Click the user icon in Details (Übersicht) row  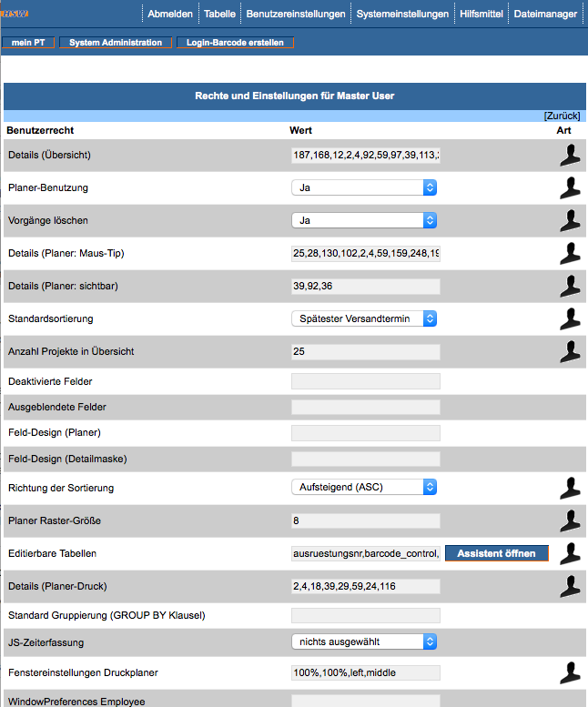point(570,155)
